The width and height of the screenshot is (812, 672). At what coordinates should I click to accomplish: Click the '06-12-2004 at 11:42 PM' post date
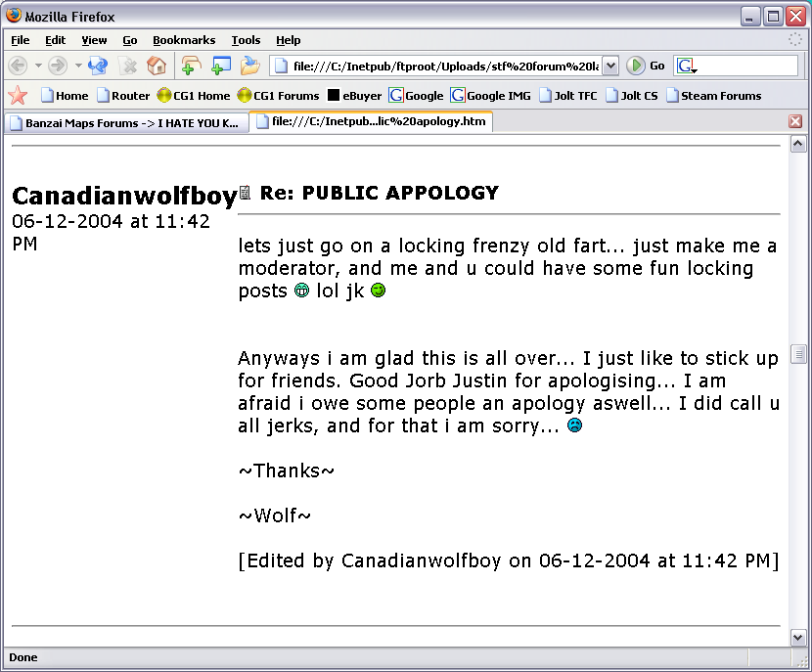[111, 233]
